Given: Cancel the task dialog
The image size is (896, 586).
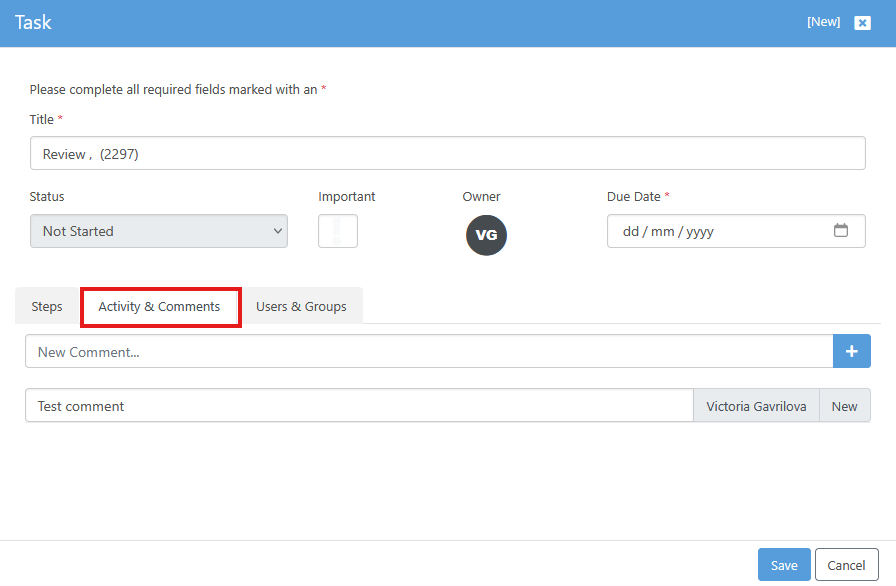Looking at the screenshot, I should click(x=846, y=565).
